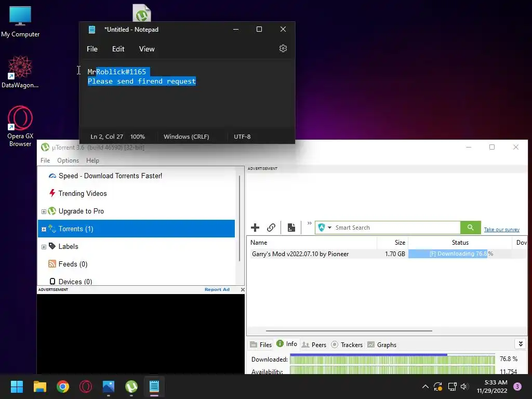The width and height of the screenshot is (532, 399).
Task: Open Notepad settings gear
Action: point(283,48)
